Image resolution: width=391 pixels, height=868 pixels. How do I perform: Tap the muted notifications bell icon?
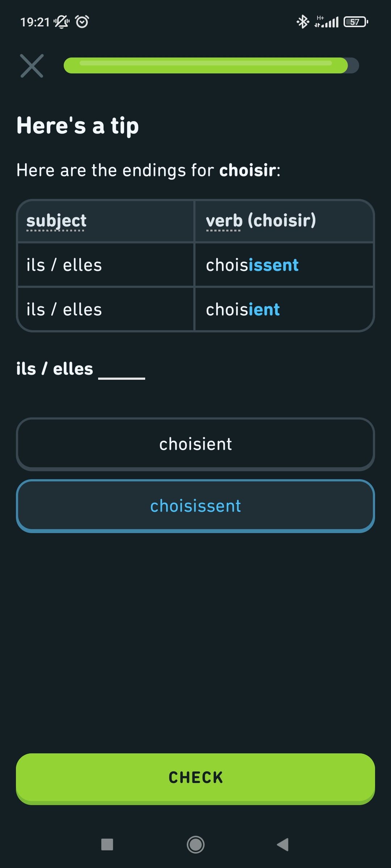61,22
